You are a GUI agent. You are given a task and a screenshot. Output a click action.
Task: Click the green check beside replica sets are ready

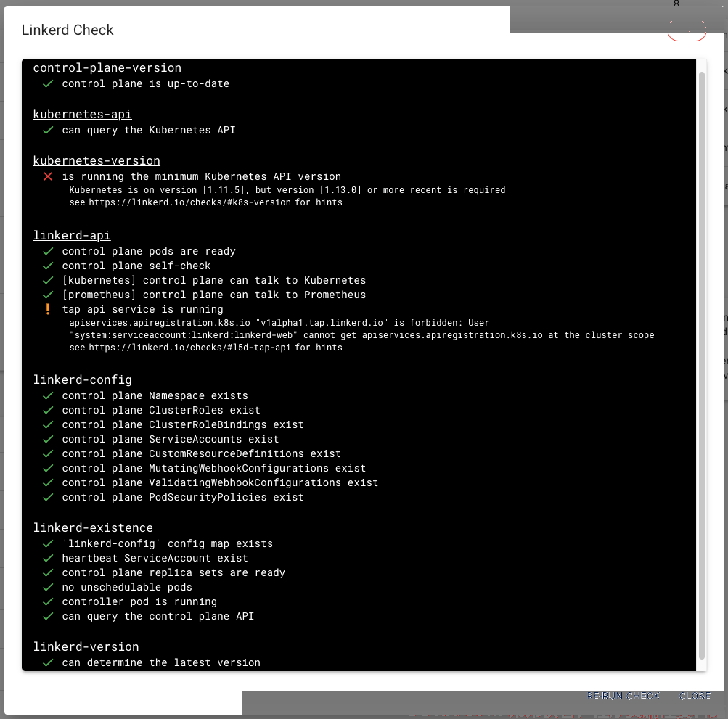coord(48,572)
